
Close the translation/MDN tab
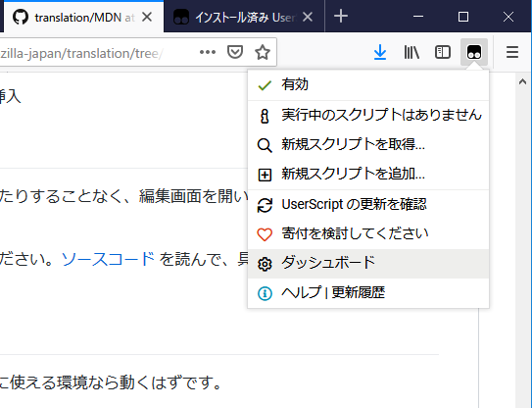[x=147, y=17]
